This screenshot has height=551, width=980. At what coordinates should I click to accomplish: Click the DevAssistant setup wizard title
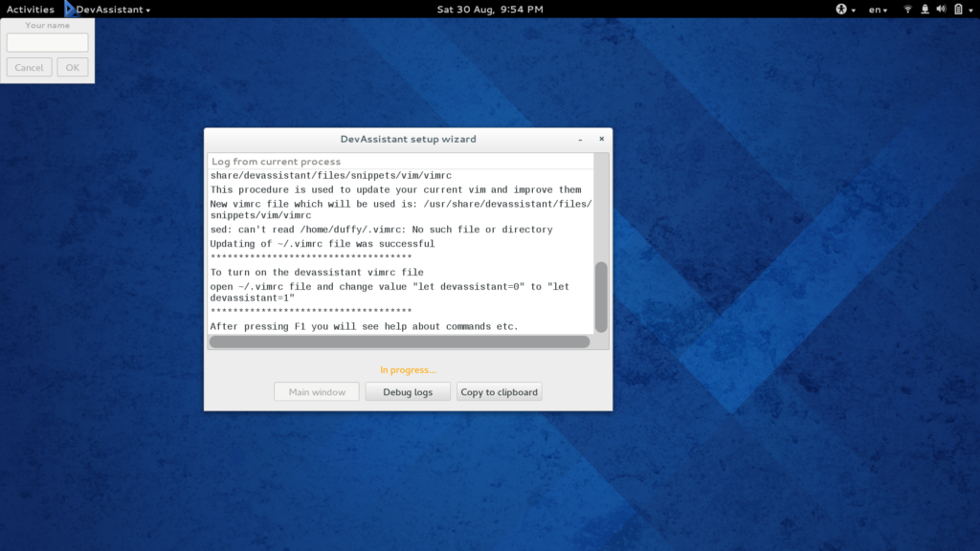(408, 139)
